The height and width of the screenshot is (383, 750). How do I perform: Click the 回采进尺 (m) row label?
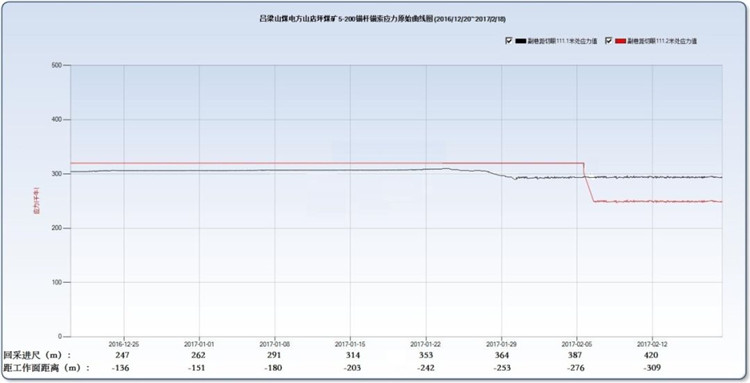[x=37, y=355]
